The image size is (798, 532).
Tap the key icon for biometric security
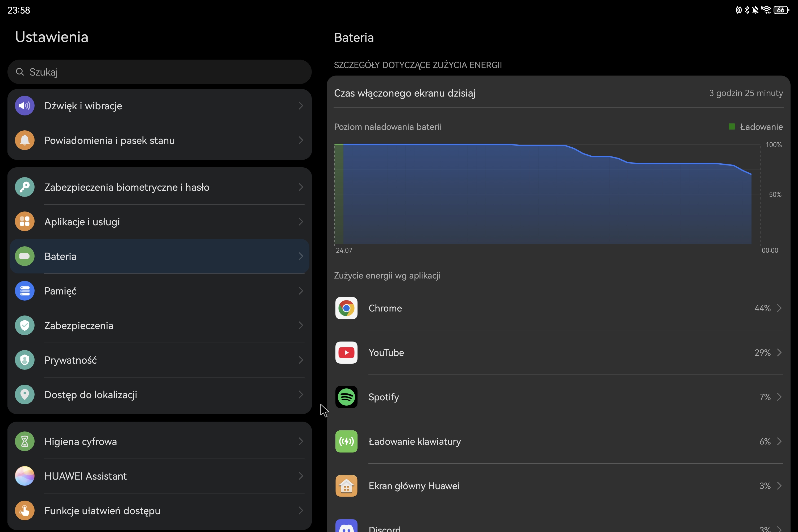[25, 187]
